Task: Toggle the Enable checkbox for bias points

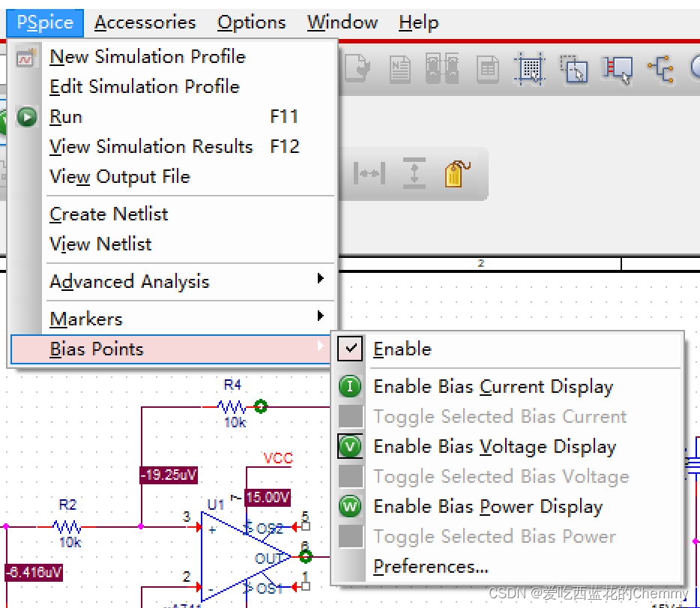Action: pos(350,349)
